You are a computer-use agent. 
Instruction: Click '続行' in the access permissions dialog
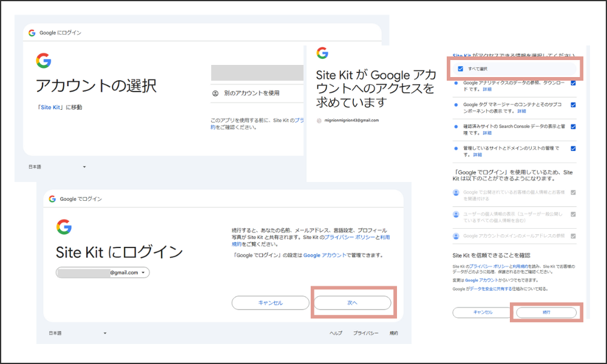point(546,312)
